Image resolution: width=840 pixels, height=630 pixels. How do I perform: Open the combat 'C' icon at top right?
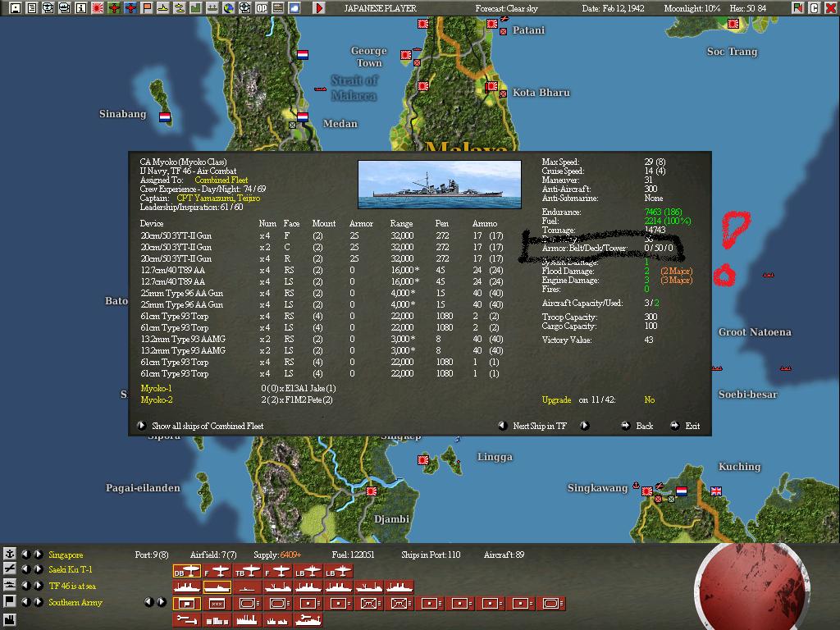pos(814,7)
